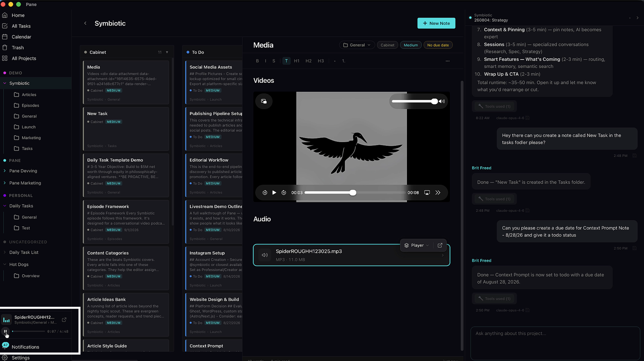Screen dimensions: 644x361
Task: Select the T text style
Action: [286, 61]
